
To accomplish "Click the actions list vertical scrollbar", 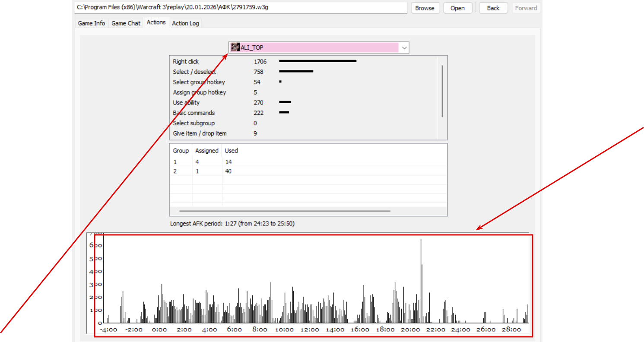I will 442,91.
